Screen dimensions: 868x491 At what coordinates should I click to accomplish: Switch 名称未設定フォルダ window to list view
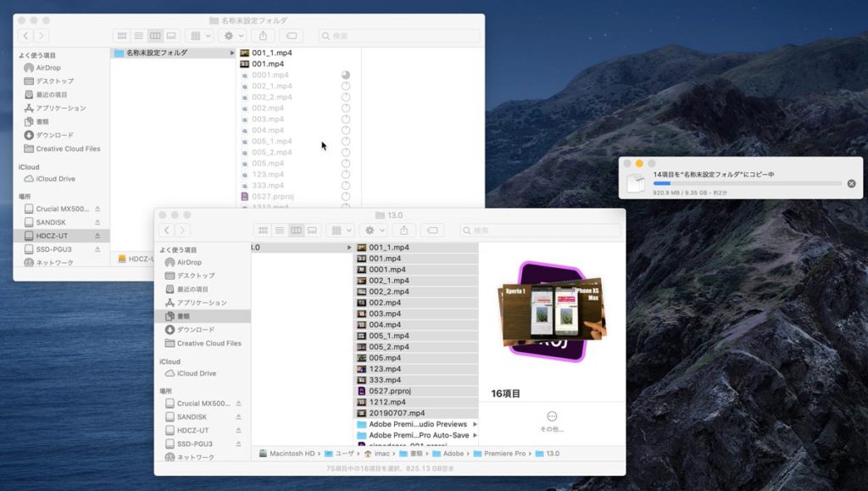point(138,36)
